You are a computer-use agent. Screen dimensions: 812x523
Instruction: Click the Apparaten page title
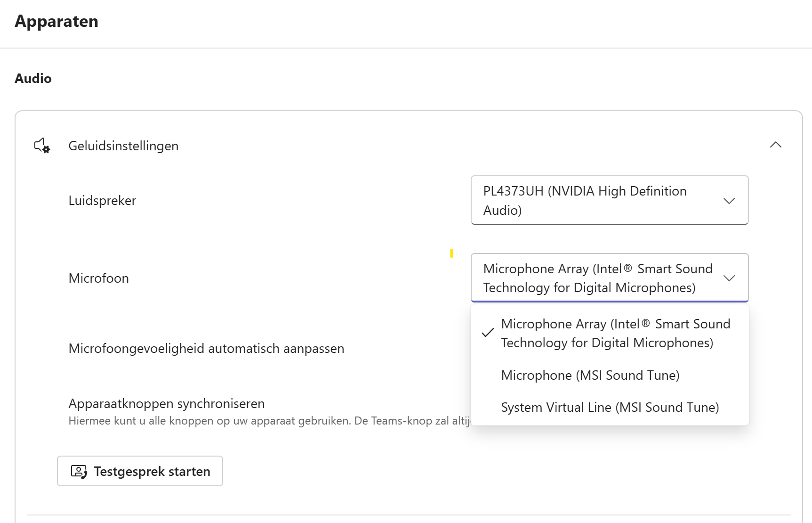click(56, 21)
